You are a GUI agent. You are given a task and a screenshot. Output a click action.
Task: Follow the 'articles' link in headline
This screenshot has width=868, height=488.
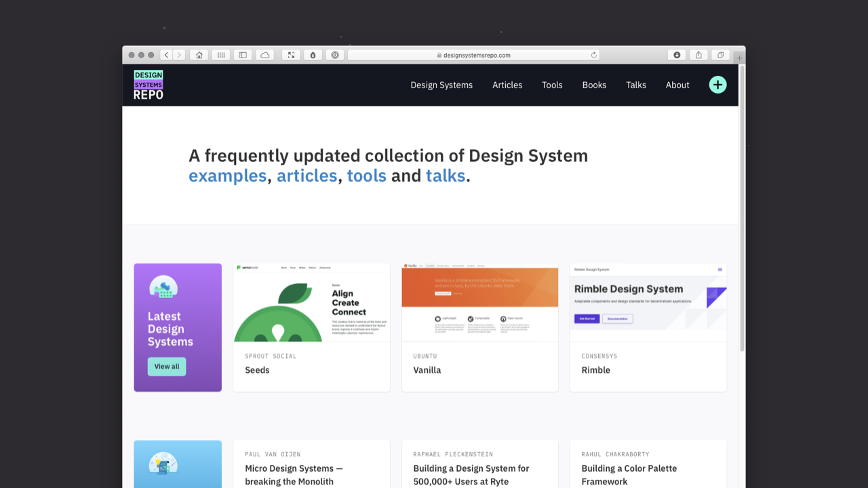307,176
